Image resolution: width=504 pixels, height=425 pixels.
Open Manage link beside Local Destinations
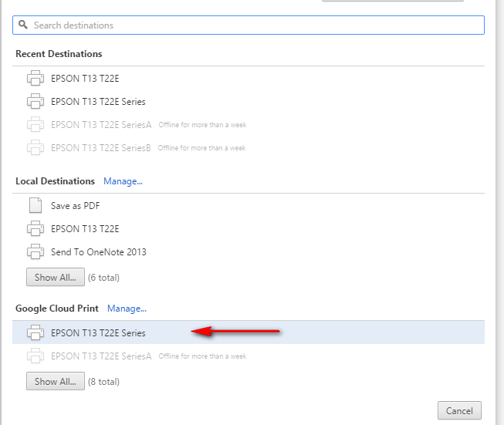click(x=123, y=181)
